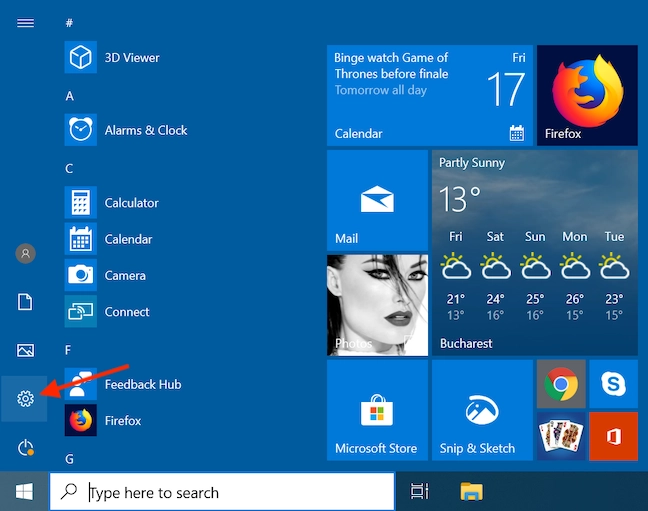
Task: Click the Firefox tile
Action: pyautogui.click(x=587, y=96)
